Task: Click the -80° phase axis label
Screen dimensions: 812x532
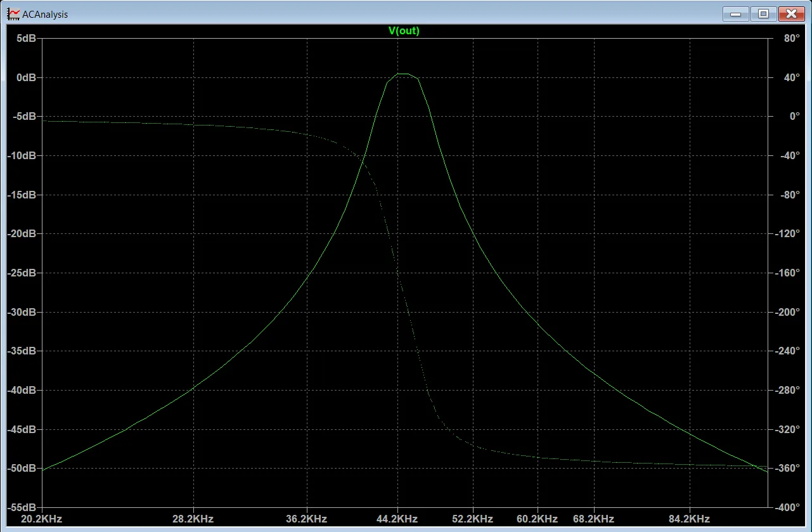Action: coord(790,195)
